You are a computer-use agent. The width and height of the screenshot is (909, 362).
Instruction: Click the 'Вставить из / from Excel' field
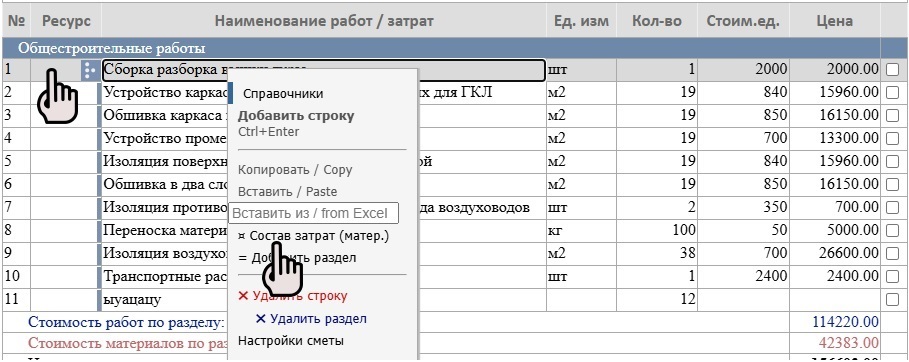314,213
